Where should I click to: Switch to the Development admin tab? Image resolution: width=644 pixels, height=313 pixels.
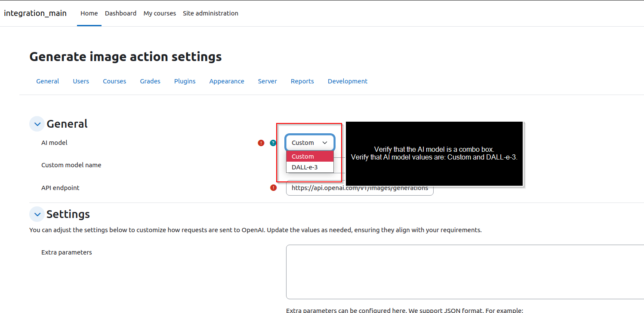click(x=348, y=81)
